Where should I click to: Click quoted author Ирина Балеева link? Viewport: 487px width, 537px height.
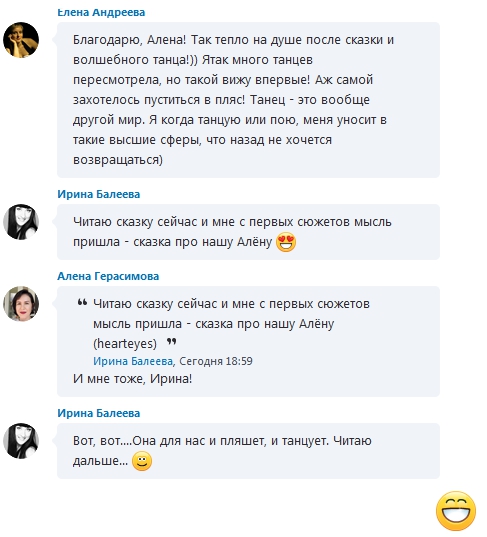[133, 361]
